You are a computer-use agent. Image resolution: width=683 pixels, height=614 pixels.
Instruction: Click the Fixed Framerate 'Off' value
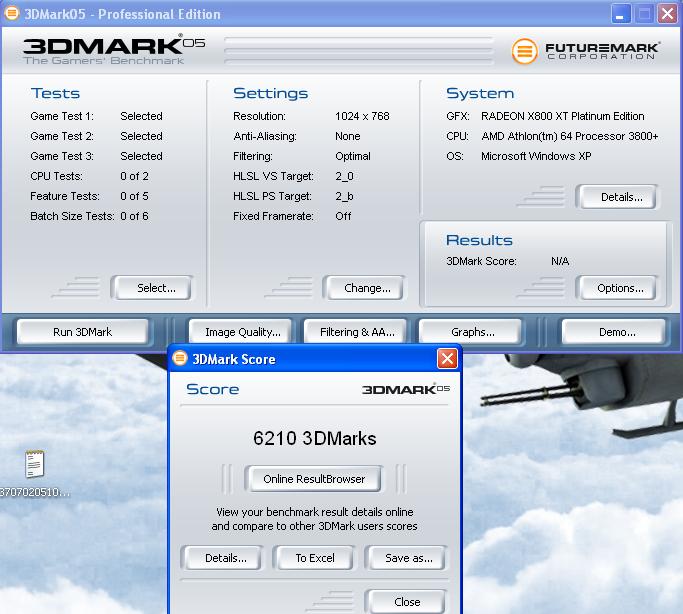tap(343, 216)
